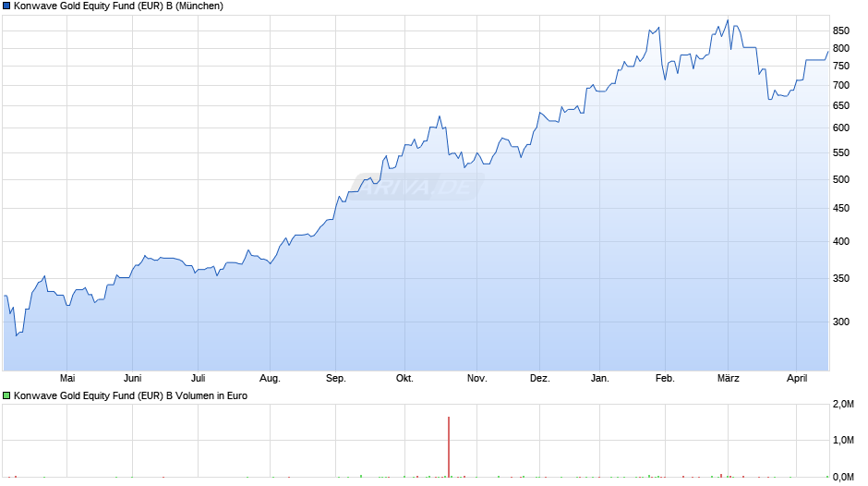Click the 750 price axis value
Screen dimensions: 868x486
click(841, 66)
